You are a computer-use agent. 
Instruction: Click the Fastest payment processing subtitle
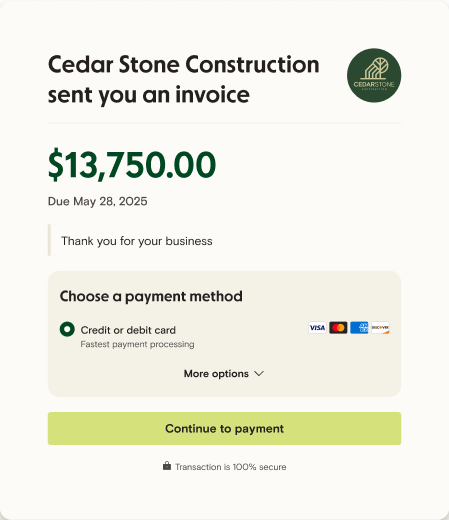click(x=137, y=344)
